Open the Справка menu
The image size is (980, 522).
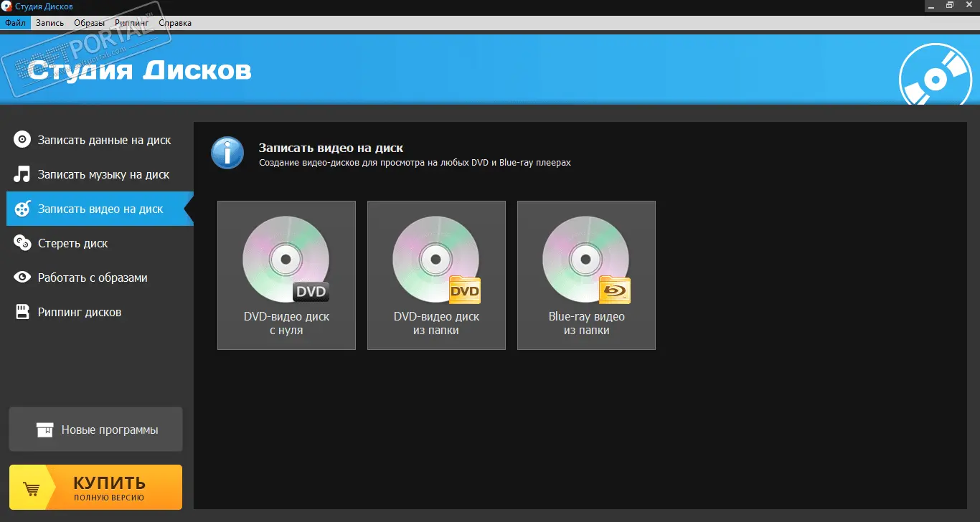pos(175,23)
